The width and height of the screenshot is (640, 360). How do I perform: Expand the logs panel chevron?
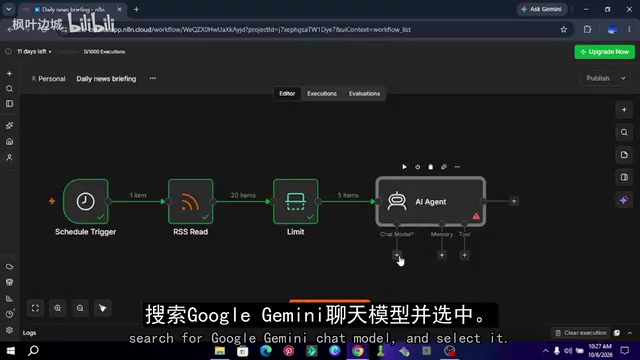[630, 333]
